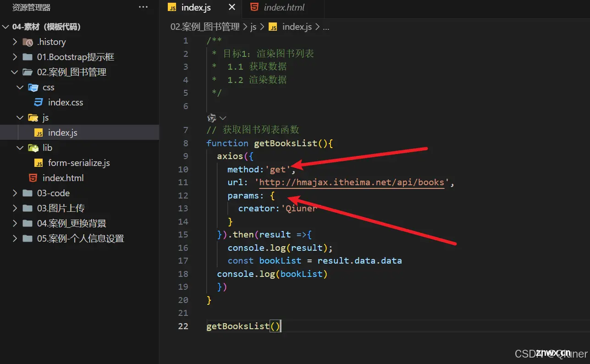
Task: Collapse the 04-素材(模板代码) root folder
Action: pos(6,27)
